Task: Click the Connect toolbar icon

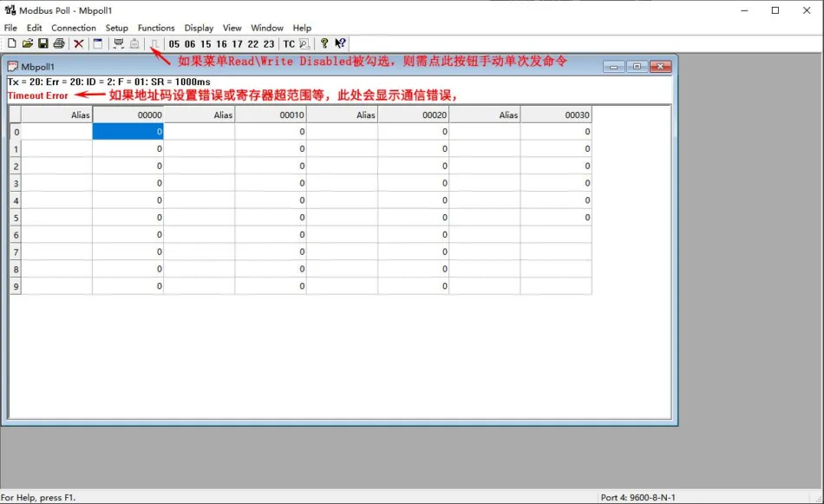Action: click(119, 43)
